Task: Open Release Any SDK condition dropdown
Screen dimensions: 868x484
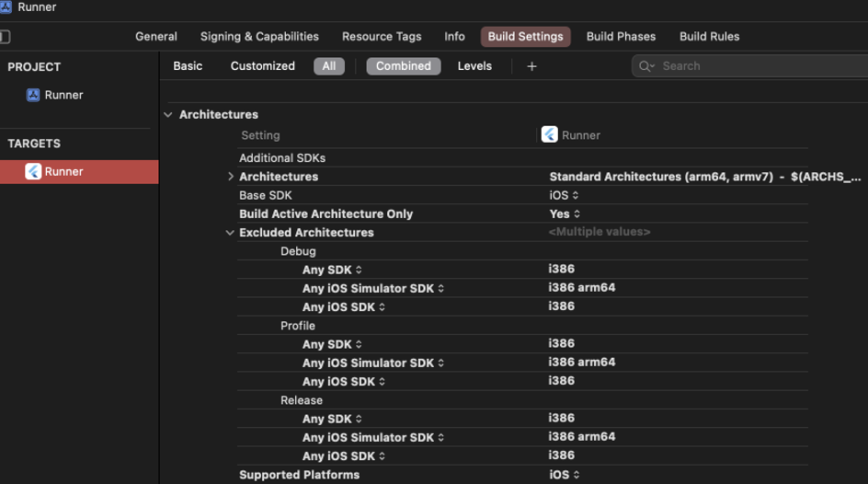Action: pos(332,419)
